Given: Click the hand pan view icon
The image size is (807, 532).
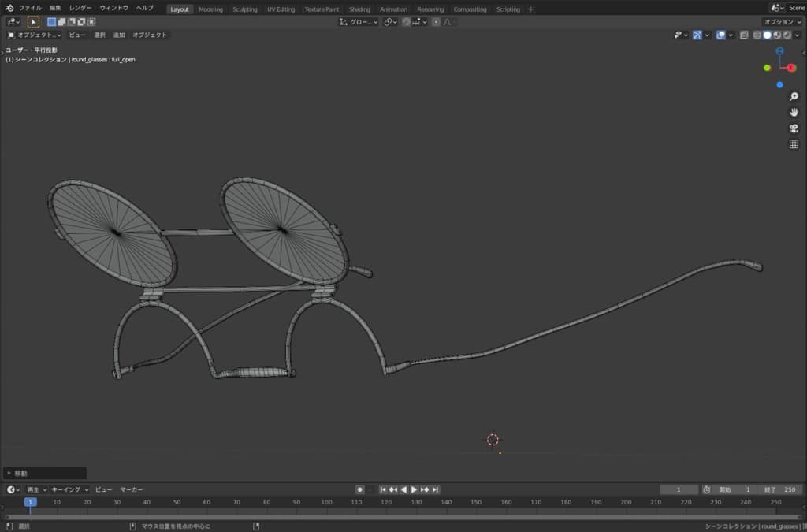Looking at the screenshot, I should coord(794,112).
